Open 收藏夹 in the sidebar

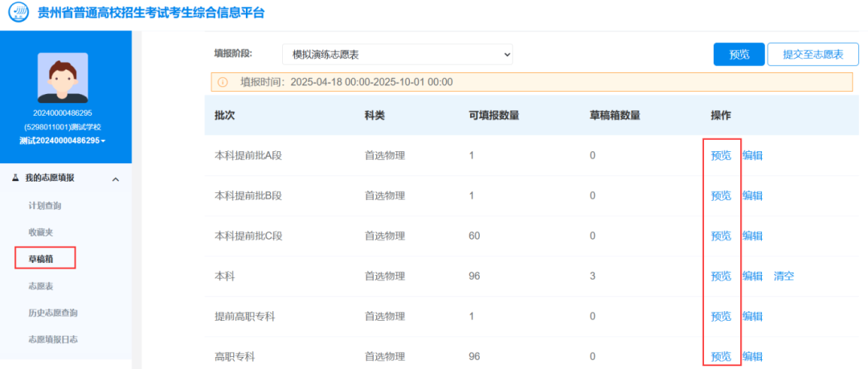click(41, 232)
